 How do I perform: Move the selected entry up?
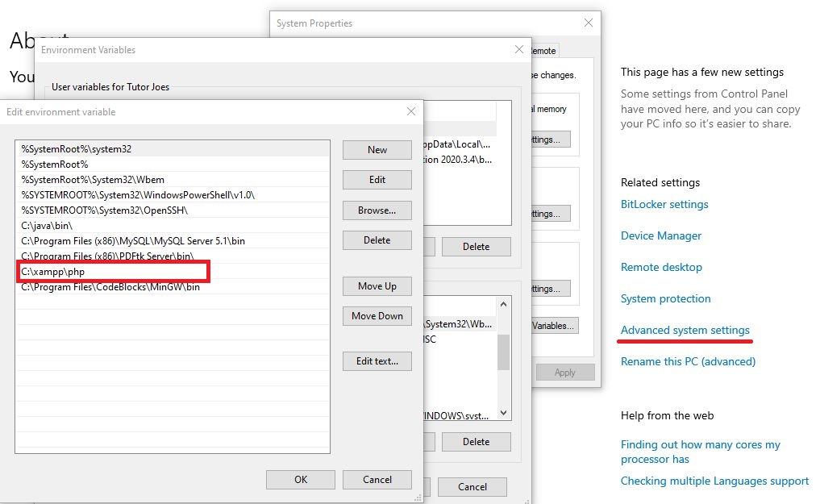click(x=377, y=286)
